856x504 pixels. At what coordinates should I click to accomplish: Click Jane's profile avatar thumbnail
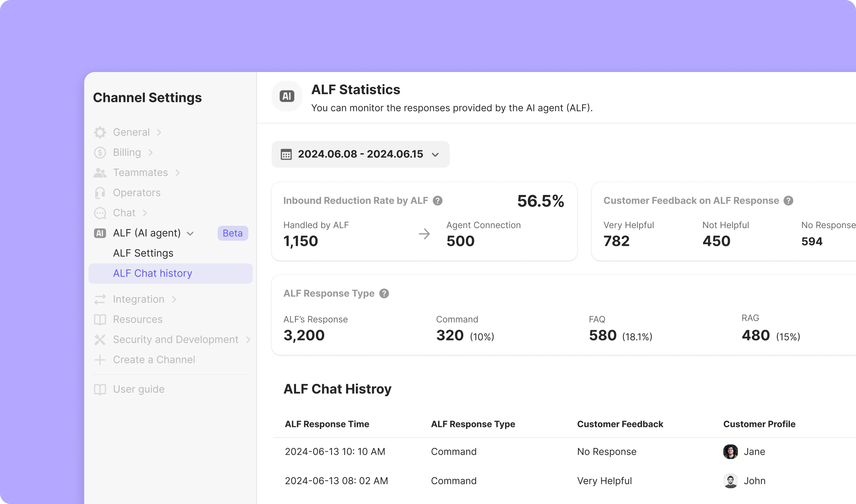pyautogui.click(x=730, y=452)
